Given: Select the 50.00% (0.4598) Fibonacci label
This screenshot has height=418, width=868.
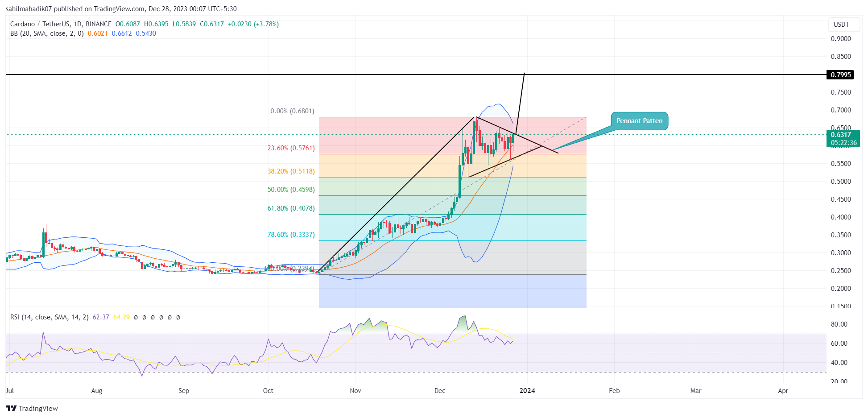Looking at the screenshot, I should click(291, 190).
